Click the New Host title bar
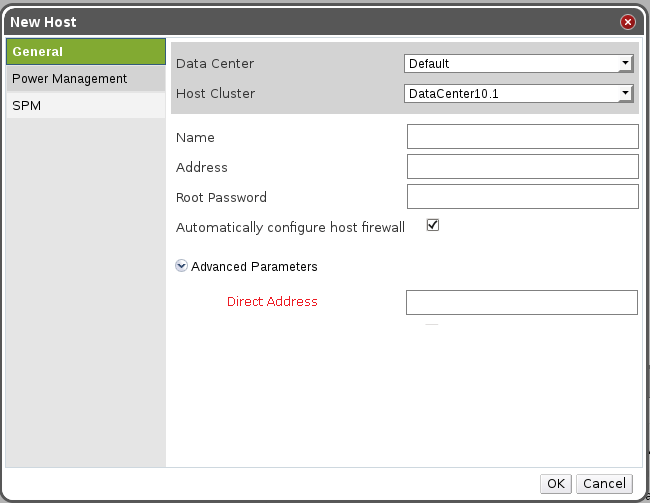650x503 pixels. [300, 21]
